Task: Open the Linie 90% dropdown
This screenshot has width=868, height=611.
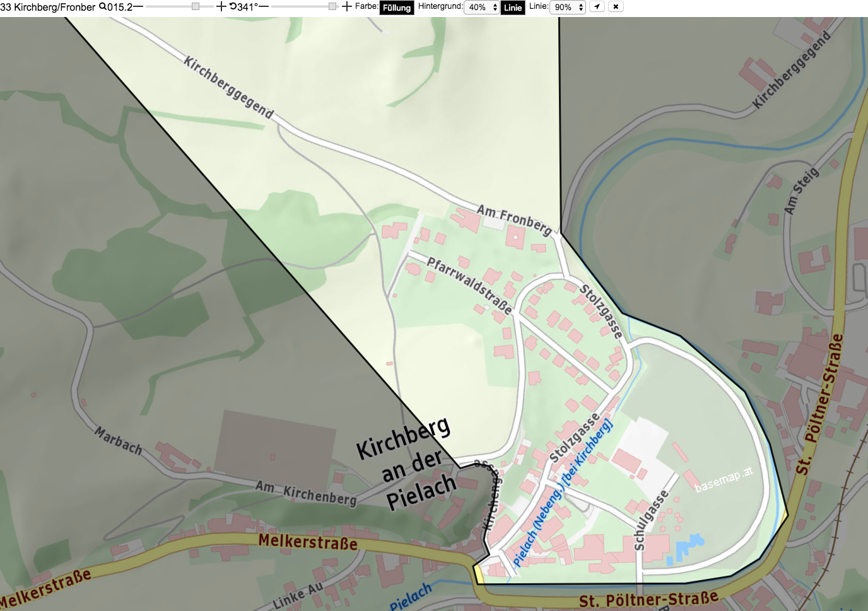Action: tap(568, 7)
